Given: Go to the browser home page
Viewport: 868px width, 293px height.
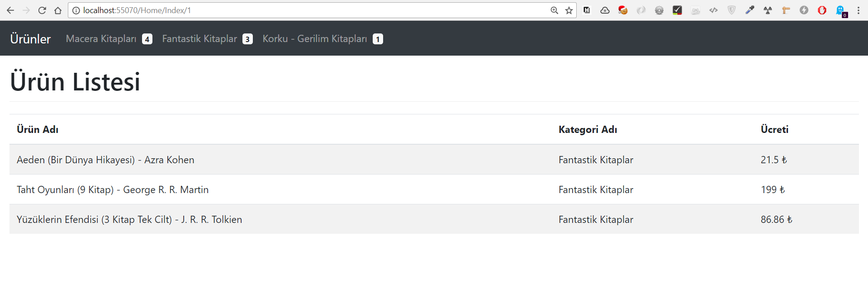Looking at the screenshot, I should [x=58, y=10].
